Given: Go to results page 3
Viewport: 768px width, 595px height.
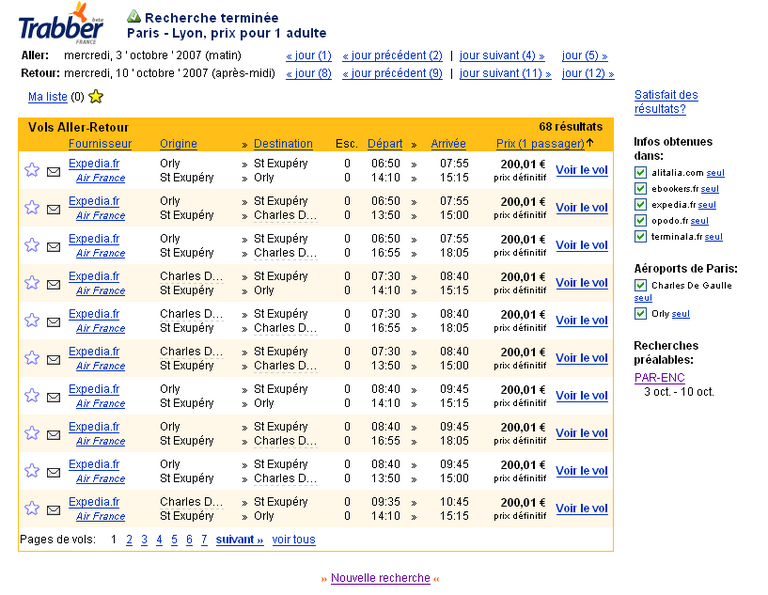Looking at the screenshot, I should 144,540.
